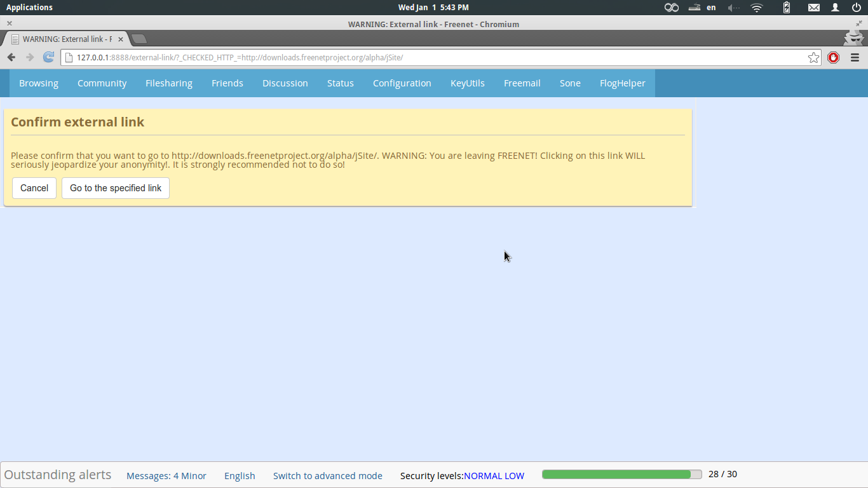Viewport: 868px width, 488px height.
Task: Click the incognito spy icon
Action: (853, 37)
